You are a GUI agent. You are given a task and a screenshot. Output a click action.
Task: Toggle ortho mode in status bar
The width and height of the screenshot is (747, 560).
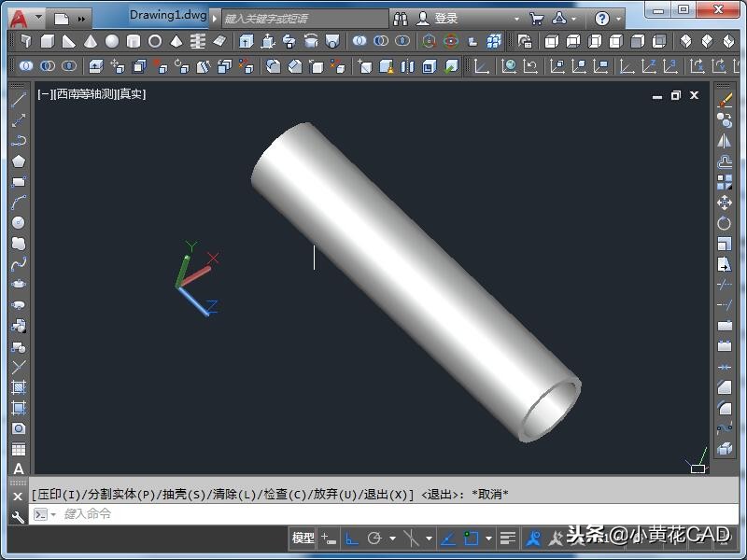coord(352,539)
